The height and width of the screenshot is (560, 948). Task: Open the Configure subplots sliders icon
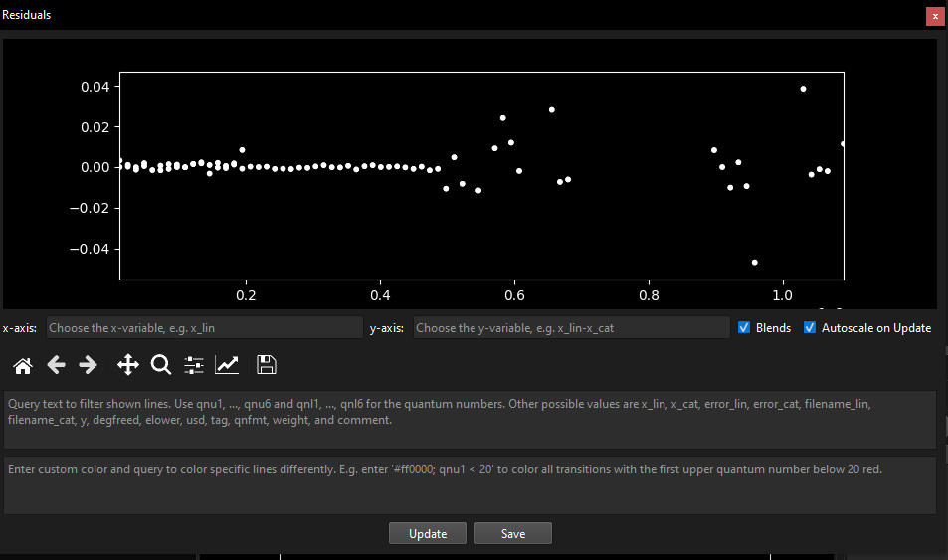[x=194, y=365]
